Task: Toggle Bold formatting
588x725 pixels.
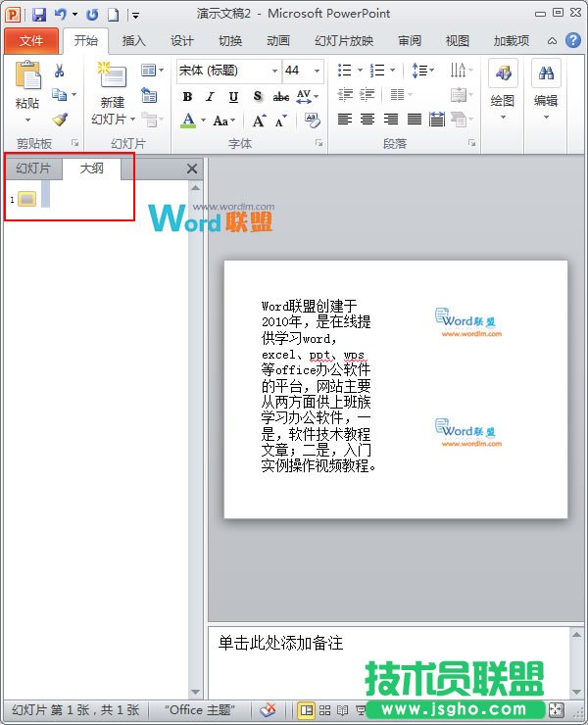Action: click(x=187, y=97)
